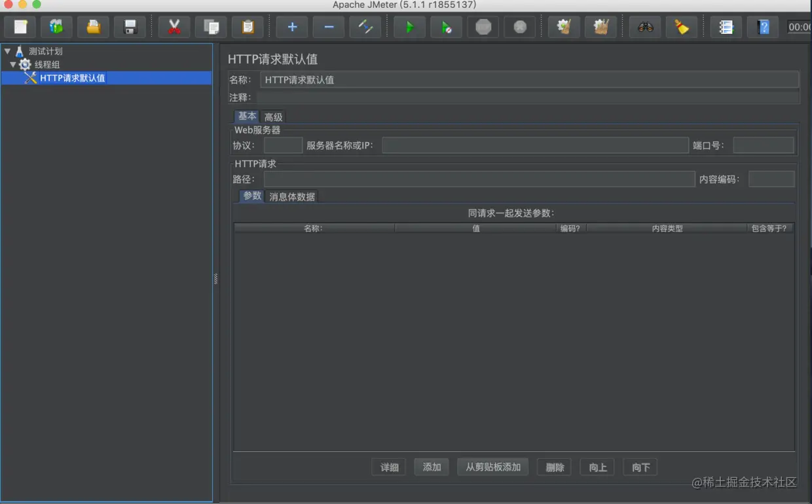Click the Save floppy disk icon
The height and width of the screenshot is (504, 812).
(x=130, y=27)
